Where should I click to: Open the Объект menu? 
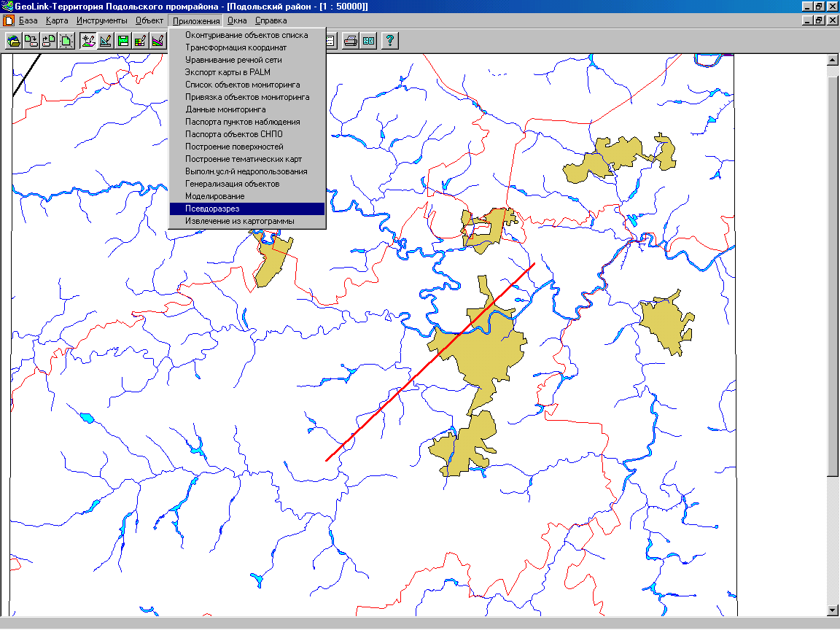pyautogui.click(x=149, y=21)
